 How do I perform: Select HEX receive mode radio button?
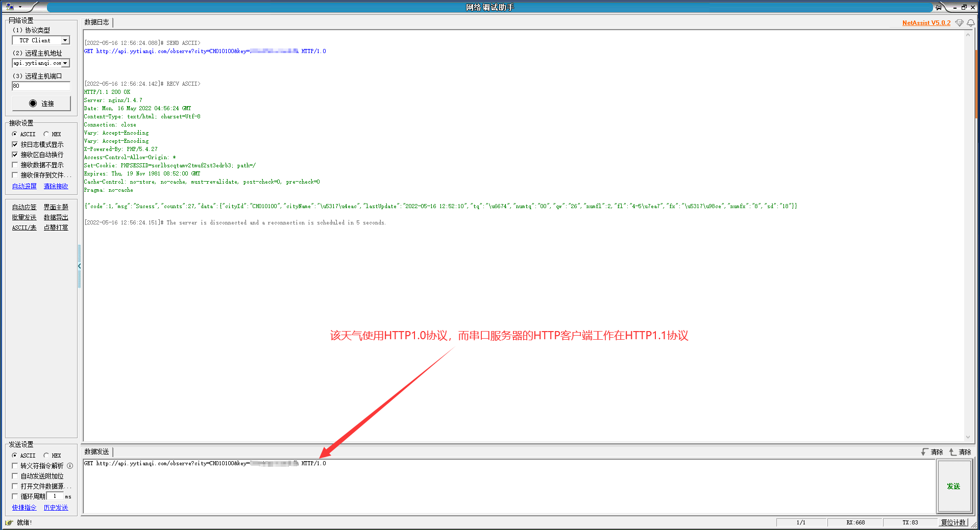coord(46,134)
